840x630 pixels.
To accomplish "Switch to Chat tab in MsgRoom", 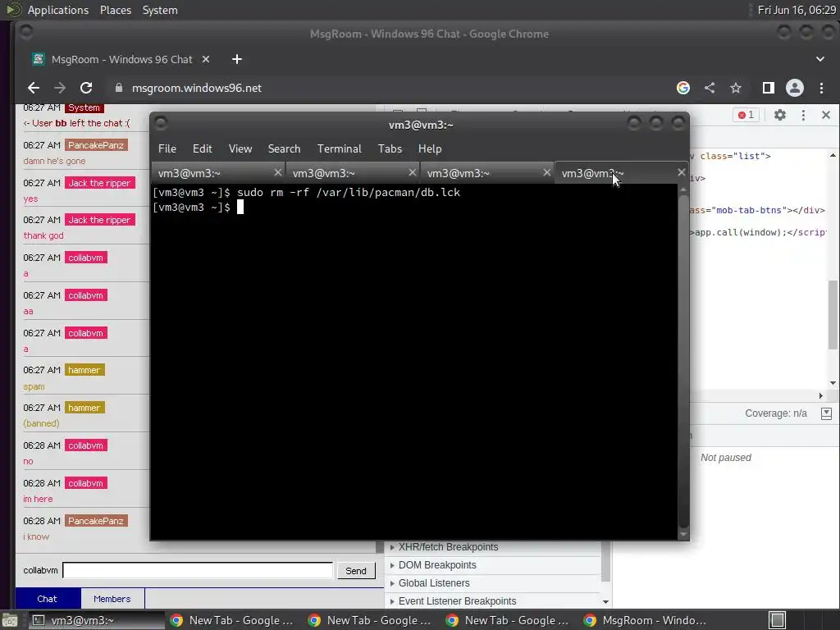I will [x=47, y=599].
